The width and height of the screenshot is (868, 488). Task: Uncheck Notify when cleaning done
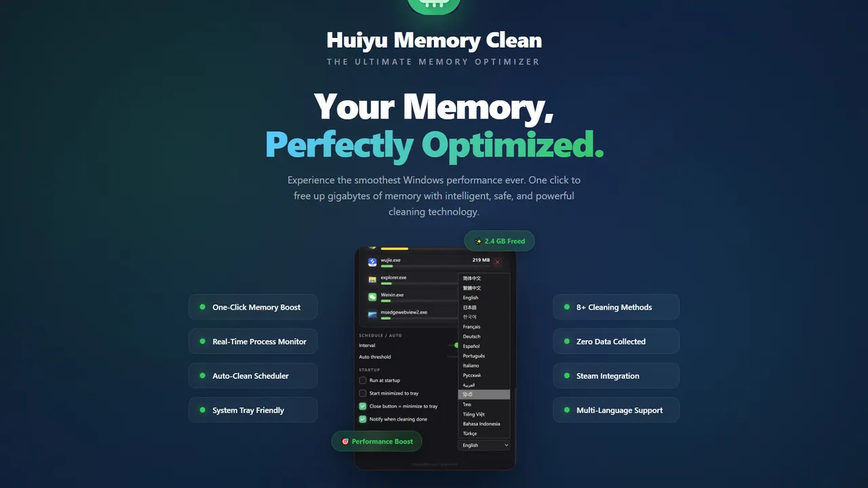[x=363, y=419]
